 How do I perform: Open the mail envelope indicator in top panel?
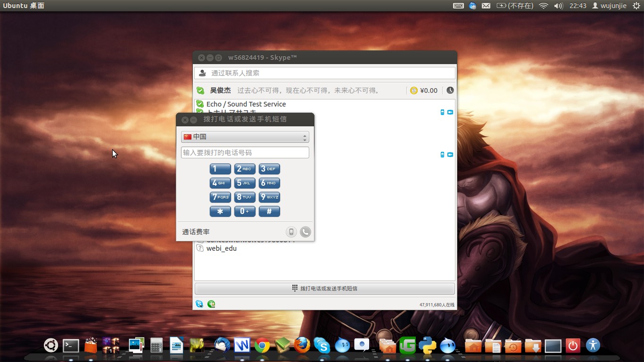click(x=486, y=6)
